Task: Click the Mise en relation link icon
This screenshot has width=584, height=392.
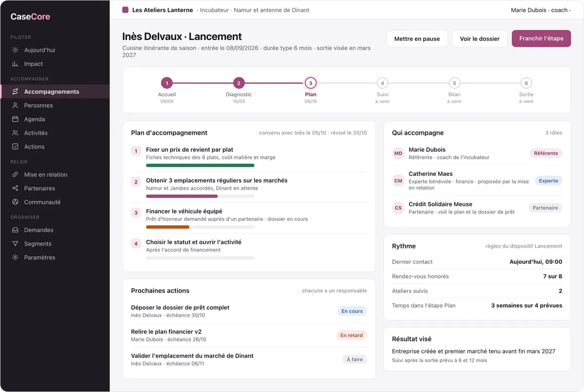Action: (15, 175)
